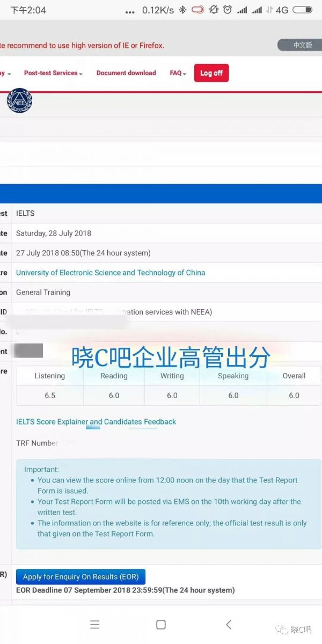Image resolution: width=322 pixels, height=644 pixels.
Task: Tap the Android home square icon
Action: pyautogui.click(x=160, y=624)
